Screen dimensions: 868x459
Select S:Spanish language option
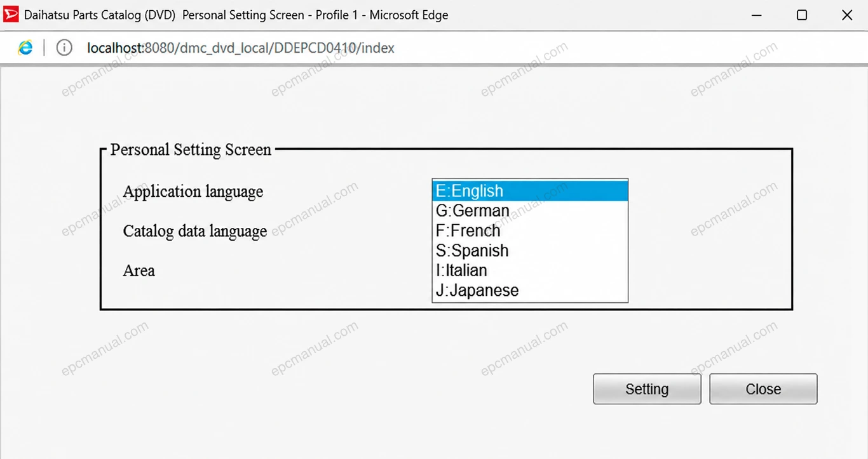[530, 251]
